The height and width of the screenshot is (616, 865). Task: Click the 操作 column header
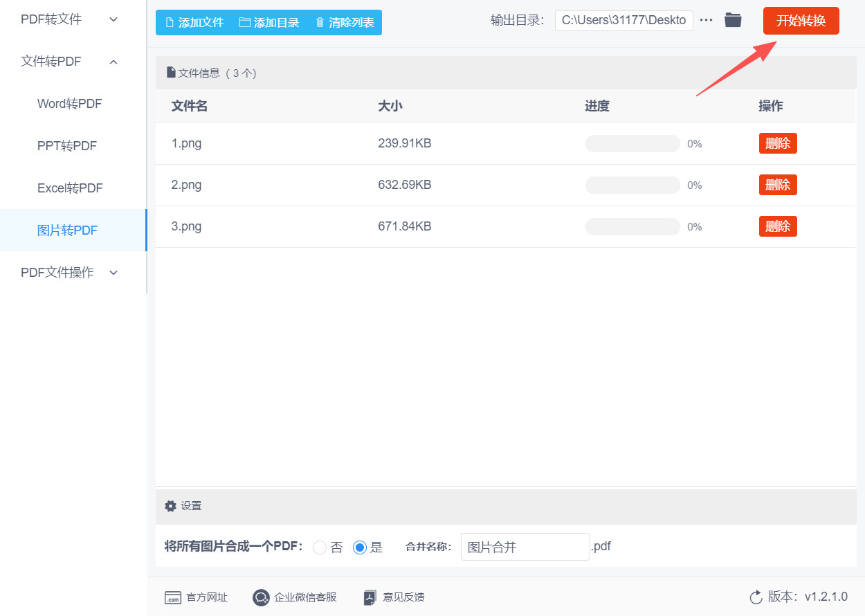[771, 106]
